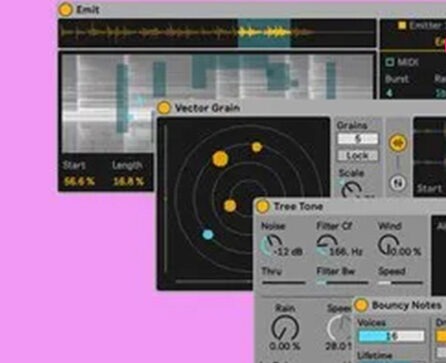Click the round white icon below the arrow
The width and height of the screenshot is (446, 363).
click(398, 183)
